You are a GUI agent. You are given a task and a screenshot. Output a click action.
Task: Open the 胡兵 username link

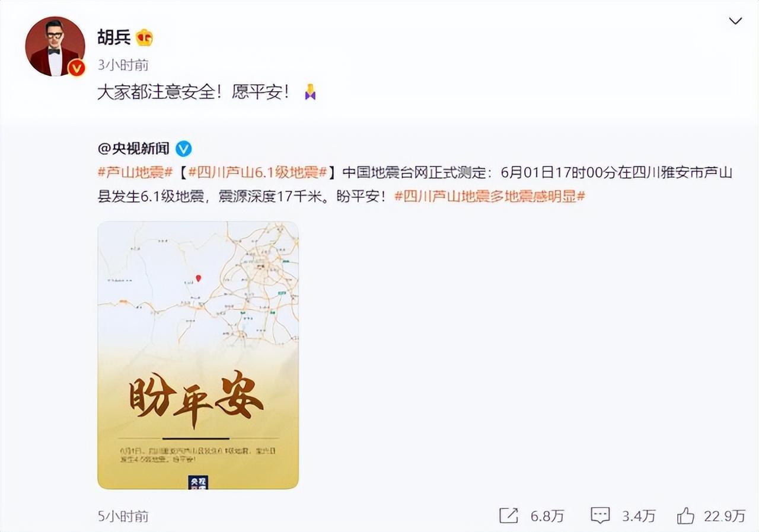[x=114, y=38]
